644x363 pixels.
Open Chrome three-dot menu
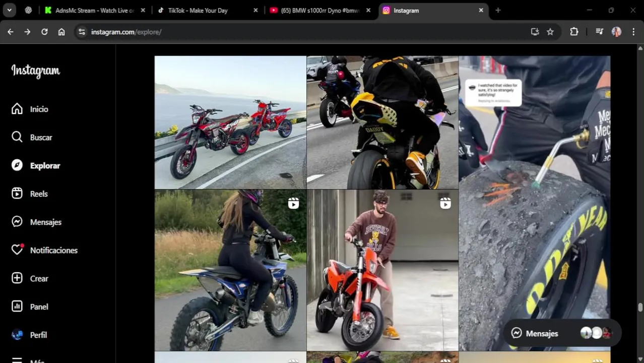tap(633, 32)
